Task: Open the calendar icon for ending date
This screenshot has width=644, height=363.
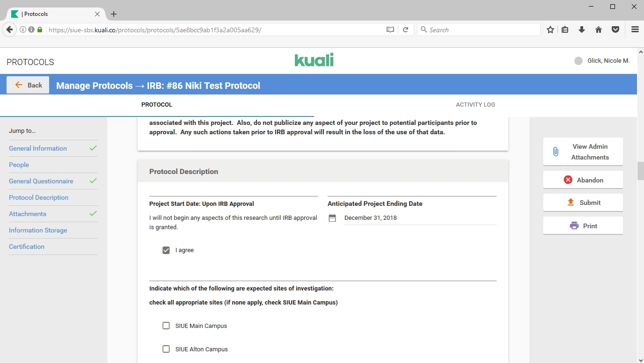Action: [x=332, y=218]
